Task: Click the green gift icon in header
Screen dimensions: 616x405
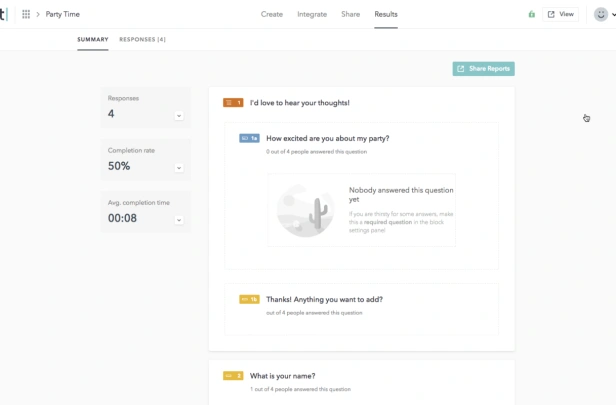Action: 532,14
